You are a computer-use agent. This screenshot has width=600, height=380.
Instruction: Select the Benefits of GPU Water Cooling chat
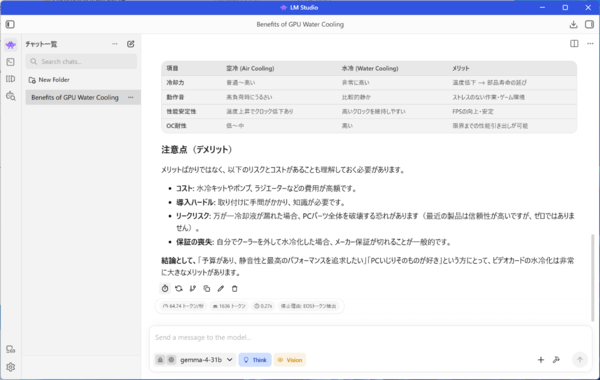(x=75, y=97)
